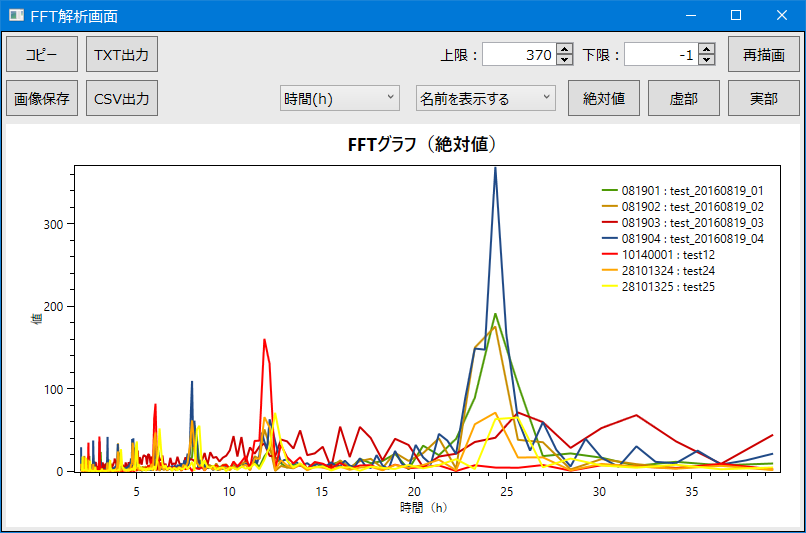The height and width of the screenshot is (533, 806).
Task: Focus the 下限 value field showing -1
Action: tap(661, 54)
